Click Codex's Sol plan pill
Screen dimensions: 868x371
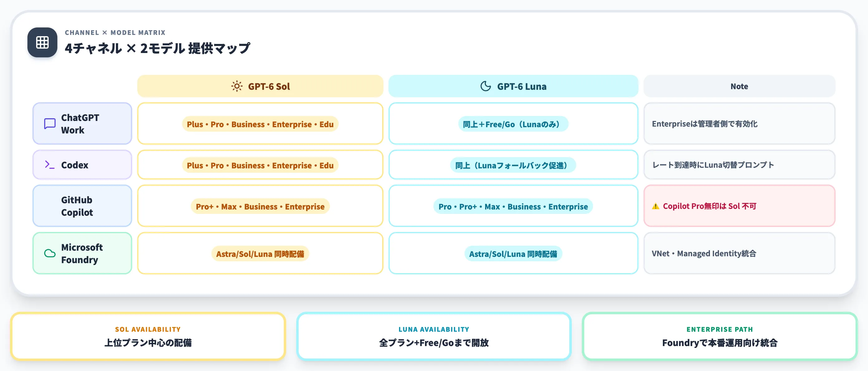pos(260,166)
